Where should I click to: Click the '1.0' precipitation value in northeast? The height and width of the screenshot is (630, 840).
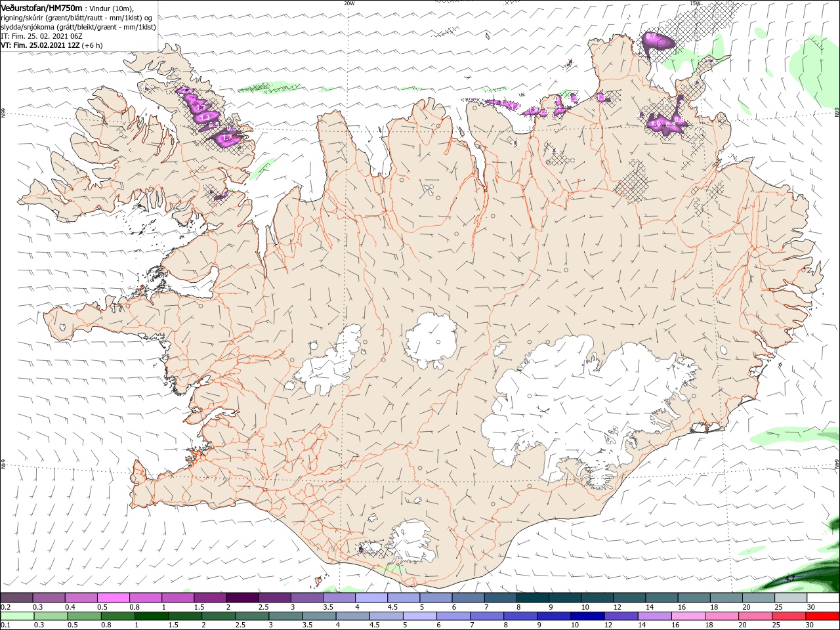tap(656, 123)
